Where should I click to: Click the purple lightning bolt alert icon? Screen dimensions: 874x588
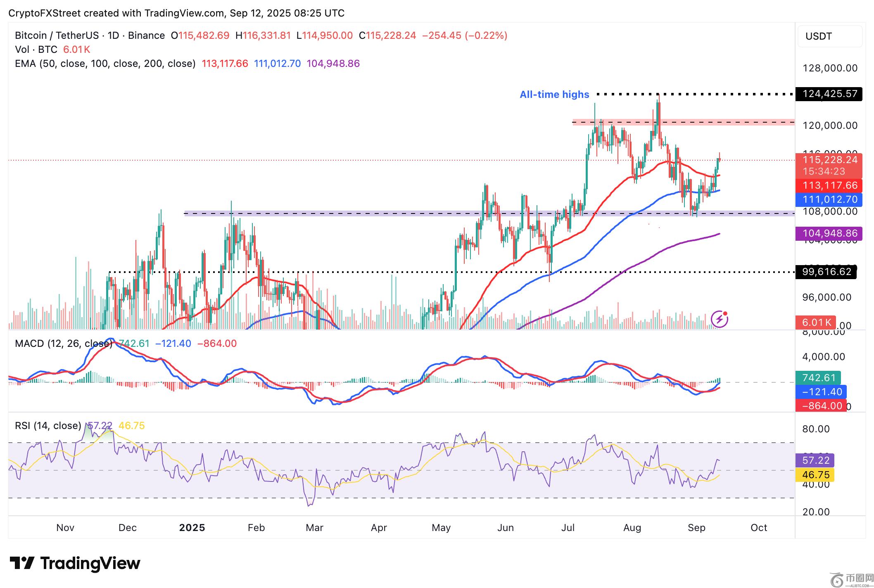(719, 319)
